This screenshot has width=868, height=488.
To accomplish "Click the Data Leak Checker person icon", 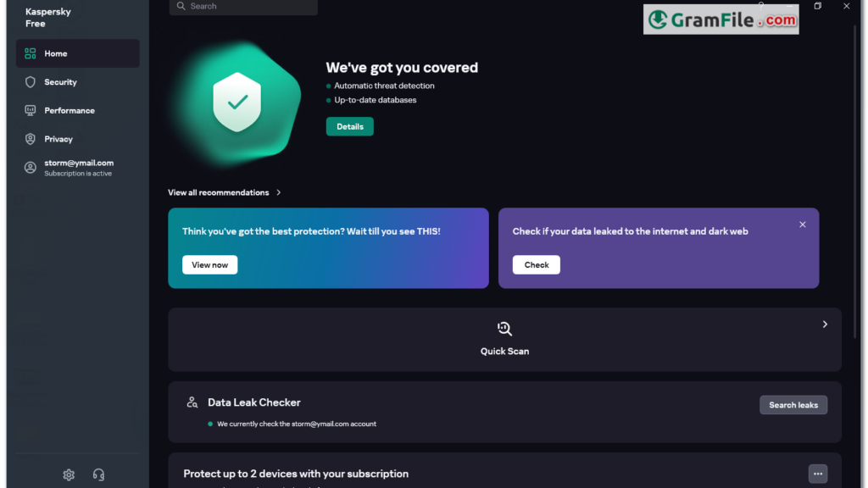I will (x=192, y=402).
